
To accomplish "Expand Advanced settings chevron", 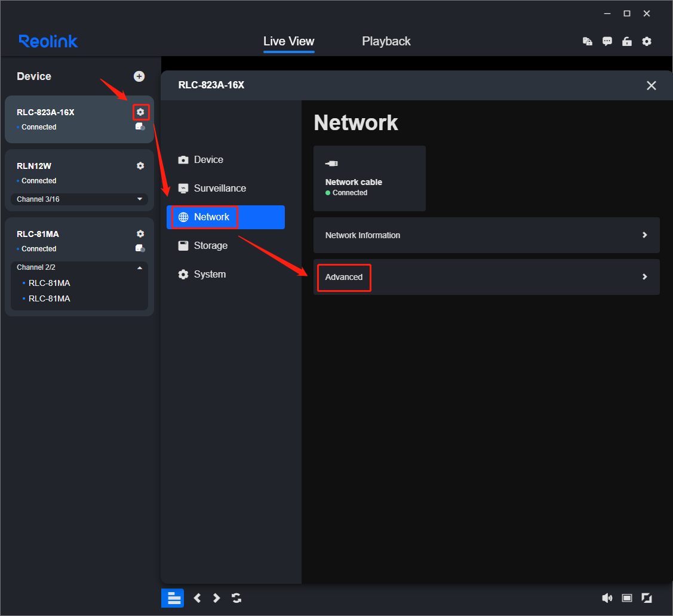I will [644, 277].
